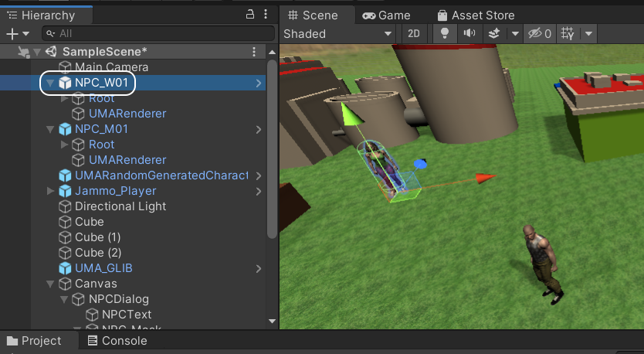644x354 pixels.
Task: Open NPC_W01 prefab with right chevron
Action: click(259, 83)
